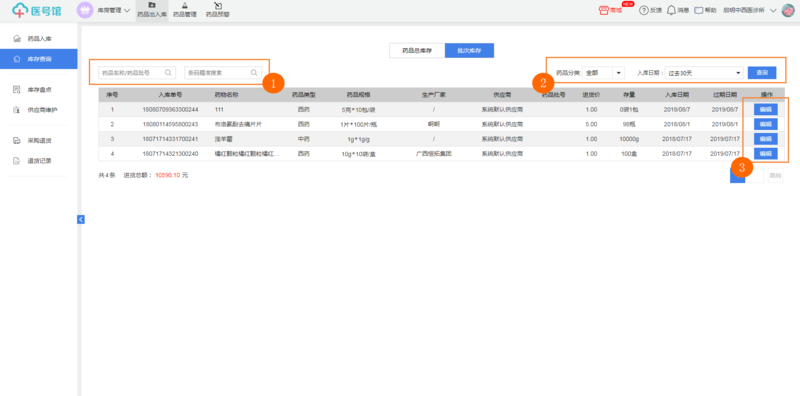Click the 入库单号 column header
The image size is (800, 396).
tap(170, 95)
